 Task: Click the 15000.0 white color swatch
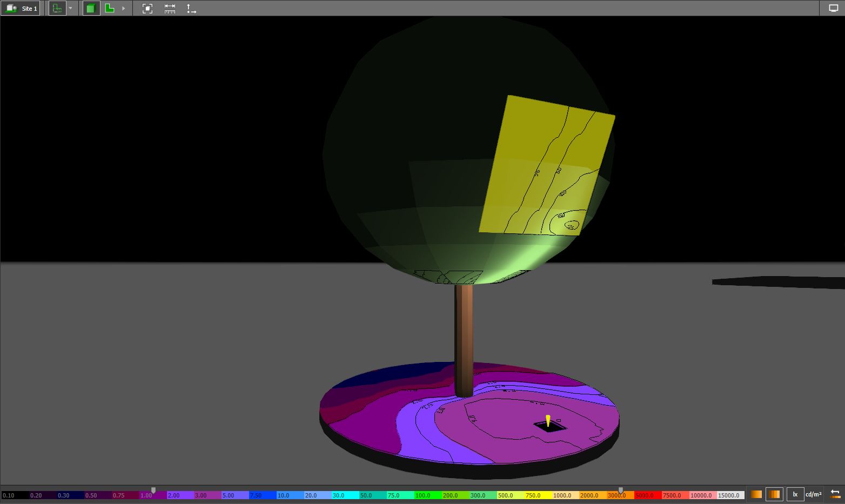point(730,495)
